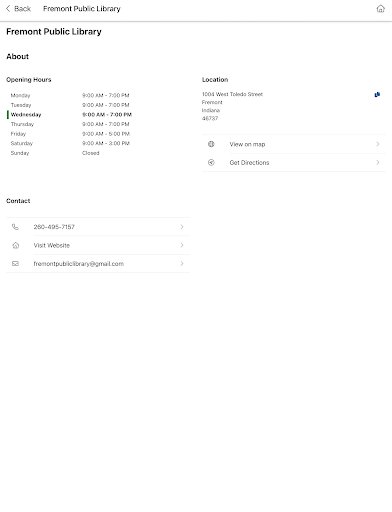
Task: Click Saturday in opening hours
Action: pyautogui.click(x=22, y=143)
